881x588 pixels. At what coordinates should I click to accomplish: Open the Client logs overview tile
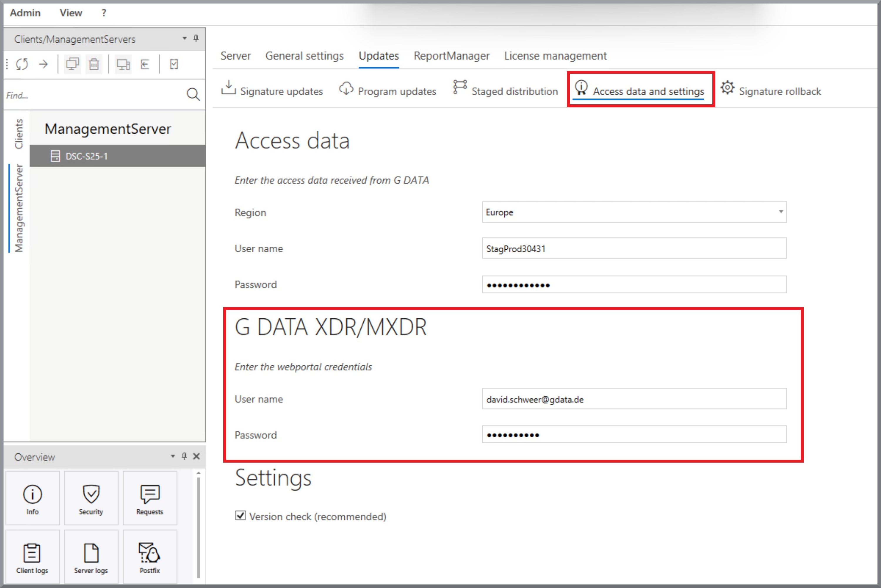33,557
